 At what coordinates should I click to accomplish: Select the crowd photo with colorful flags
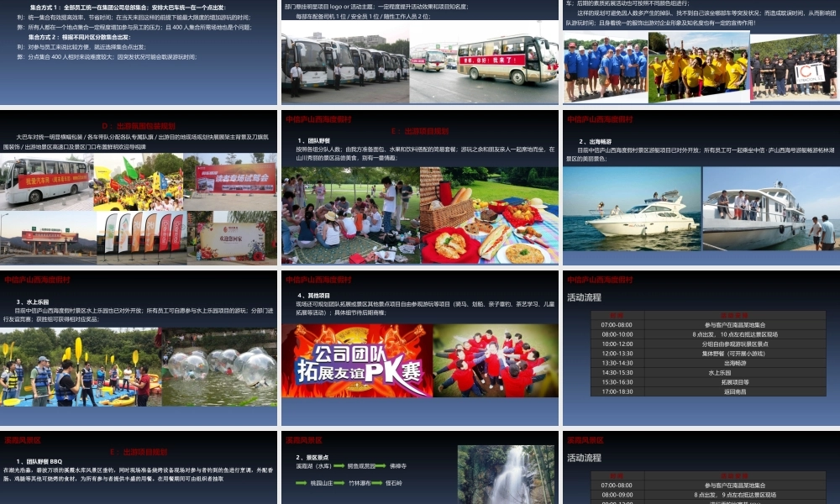click(x=139, y=181)
